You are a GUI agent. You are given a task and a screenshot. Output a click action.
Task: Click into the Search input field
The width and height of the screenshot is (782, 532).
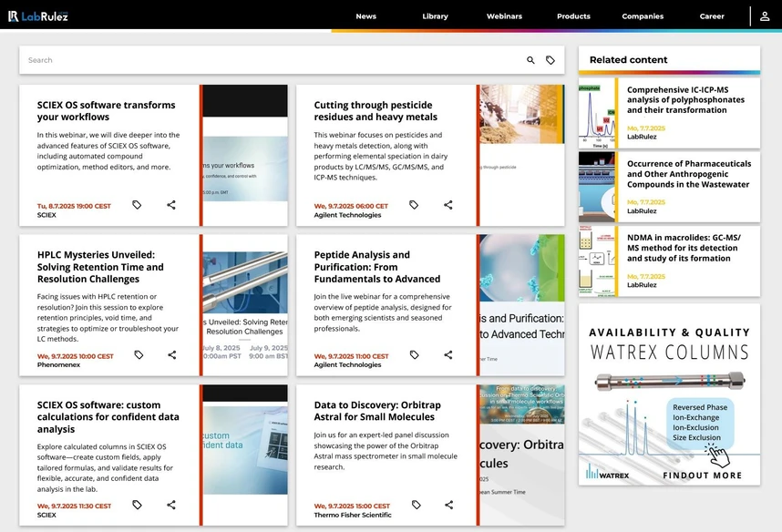tap(264, 60)
